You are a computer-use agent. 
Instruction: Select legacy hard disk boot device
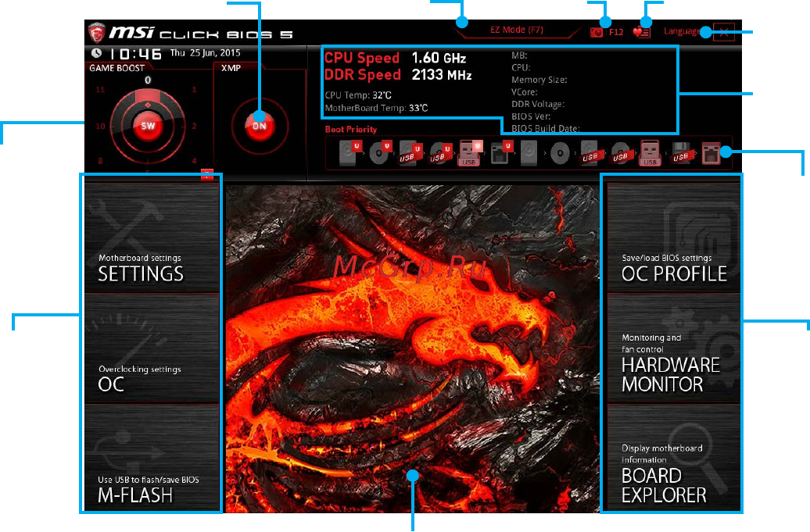(529, 154)
